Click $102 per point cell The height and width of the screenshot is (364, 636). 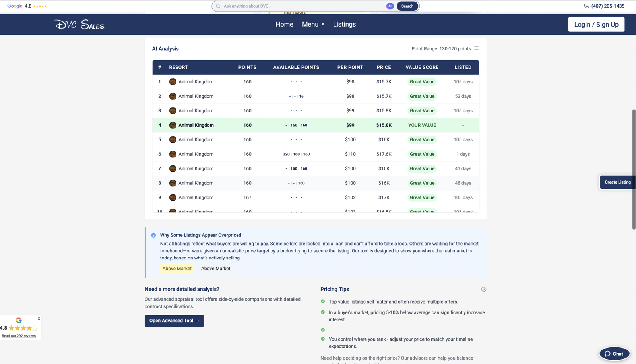[350, 197]
